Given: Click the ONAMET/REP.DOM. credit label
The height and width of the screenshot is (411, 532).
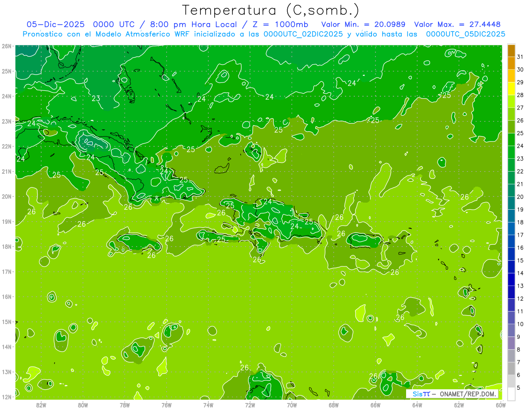Looking at the screenshot, I should click(x=468, y=394).
